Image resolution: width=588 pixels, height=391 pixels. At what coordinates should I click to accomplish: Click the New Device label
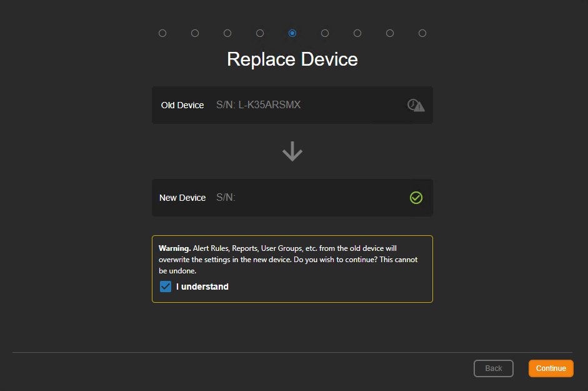tap(182, 198)
